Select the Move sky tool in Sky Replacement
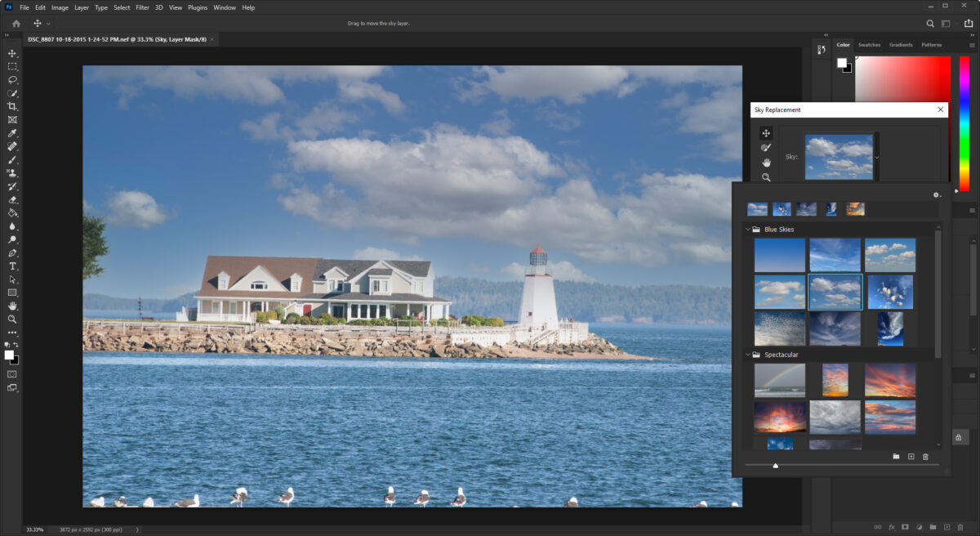This screenshot has width=980, height=536. point(766,132)
